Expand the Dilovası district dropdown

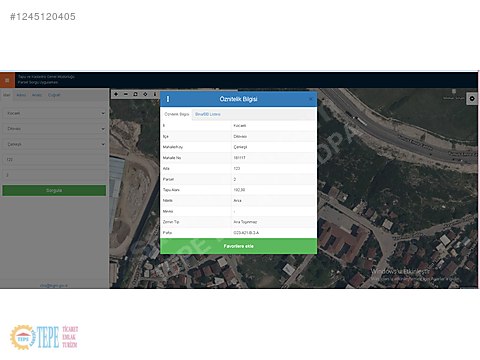coord(54,129)
